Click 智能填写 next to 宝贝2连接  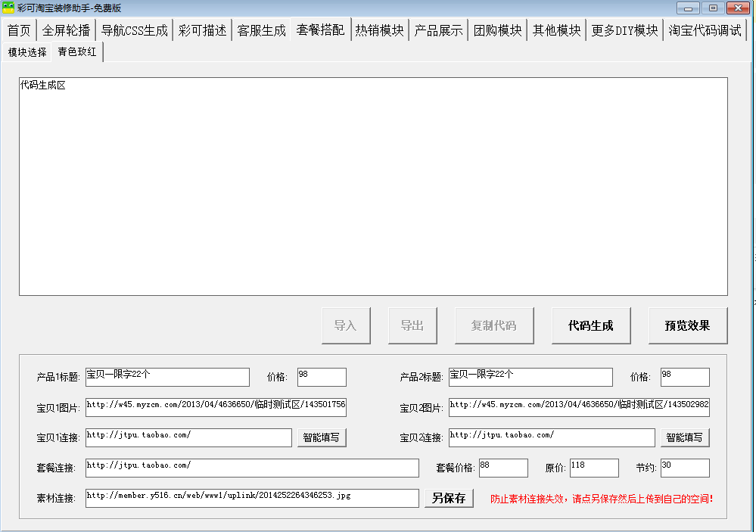685,437
